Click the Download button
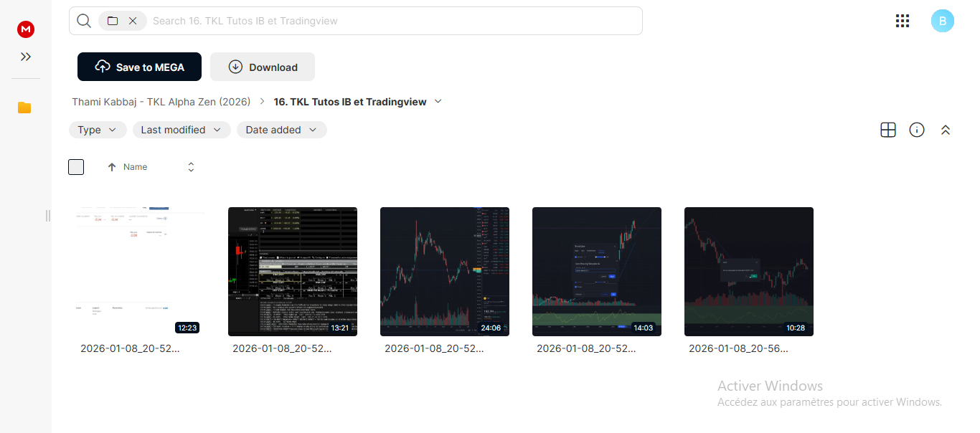 pos(263,67)
